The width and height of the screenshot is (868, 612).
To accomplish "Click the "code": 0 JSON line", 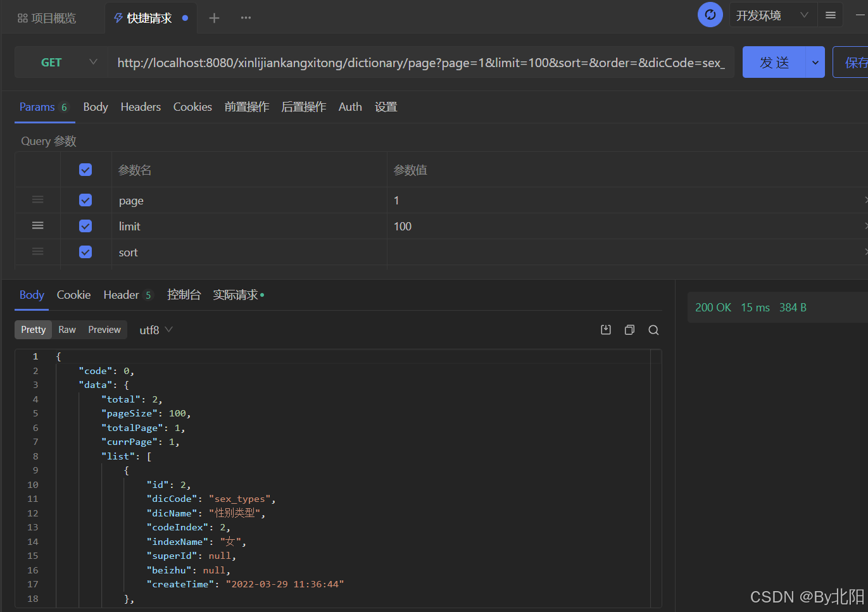I will click(106, 371).
